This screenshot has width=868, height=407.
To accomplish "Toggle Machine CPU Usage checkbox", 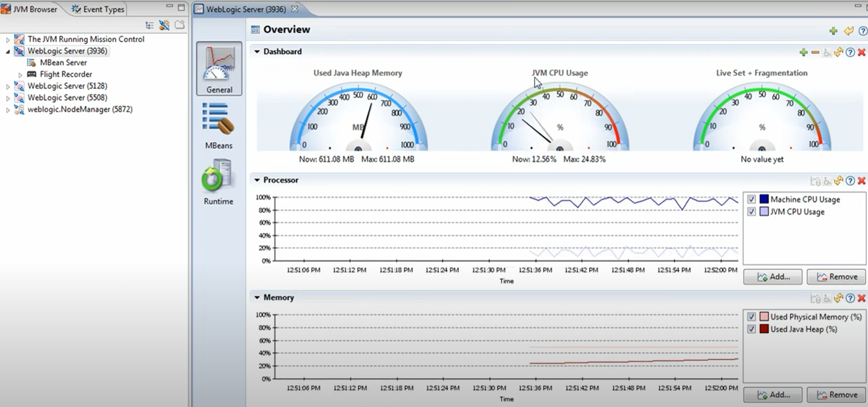I will click(x=751, y=199).
